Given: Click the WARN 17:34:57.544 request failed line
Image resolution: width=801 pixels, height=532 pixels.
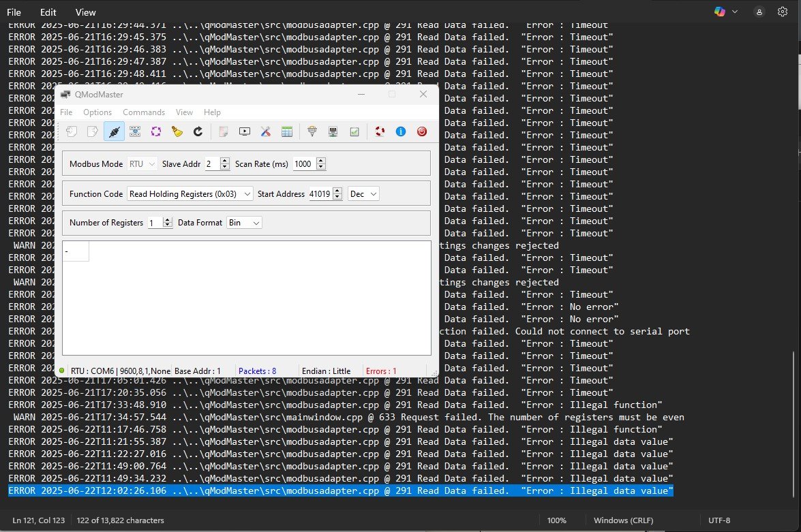Looking at the screenshot, I should point(348,417).
